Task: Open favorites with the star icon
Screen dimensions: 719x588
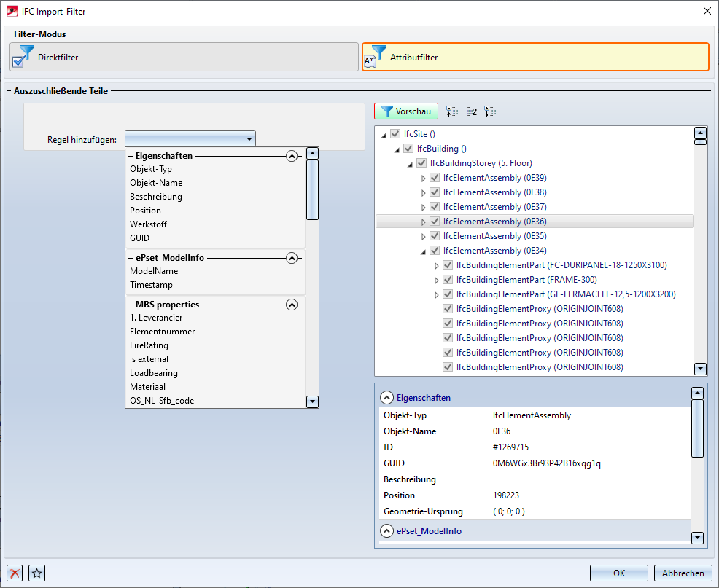Action: (x=37, y=573)
